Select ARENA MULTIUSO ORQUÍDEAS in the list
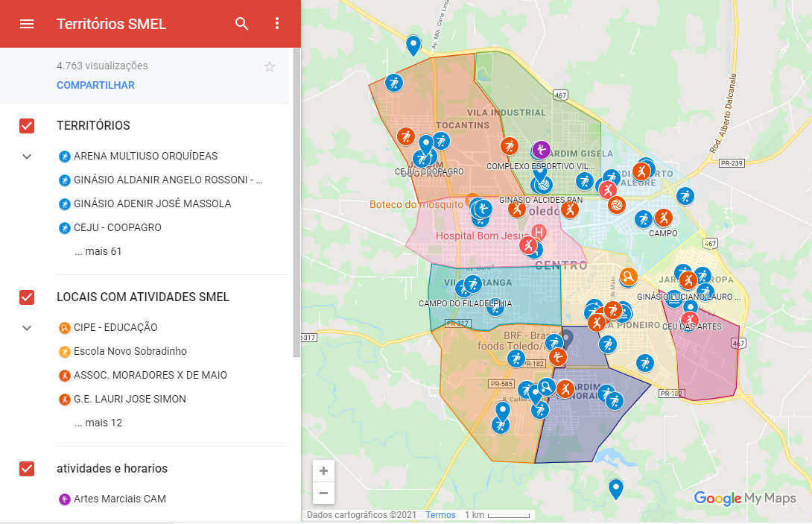The image size is (812, 524). pyautogui.click(x=145, y=156)
